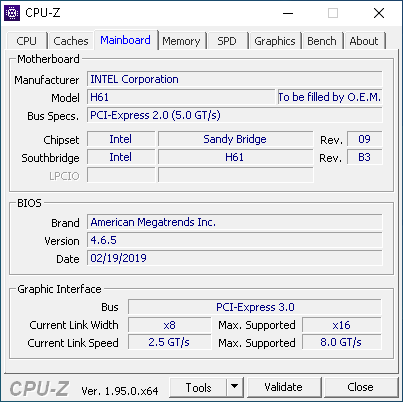Select the Mainboard tab
The width and height of the screenshot is (403, 402).
click(126, 40)
